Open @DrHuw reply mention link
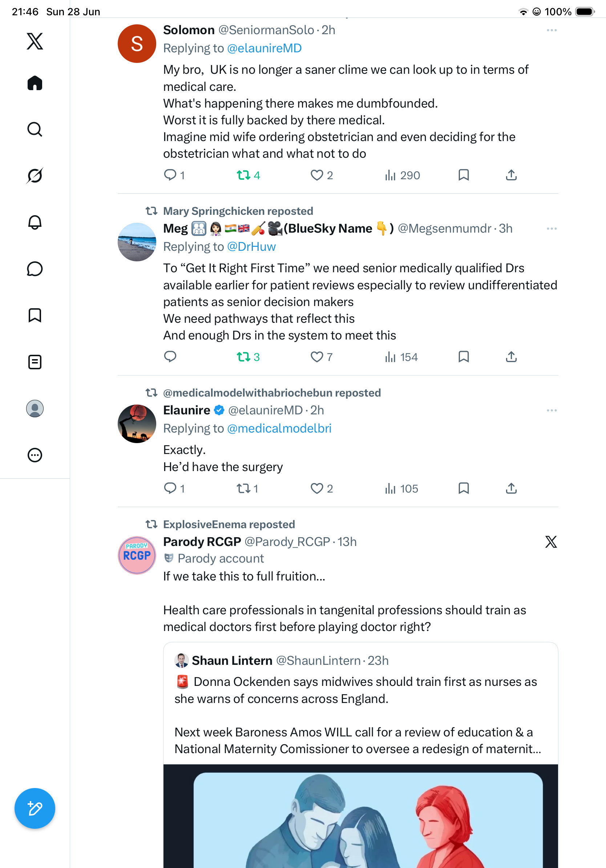 click(251, 246)
